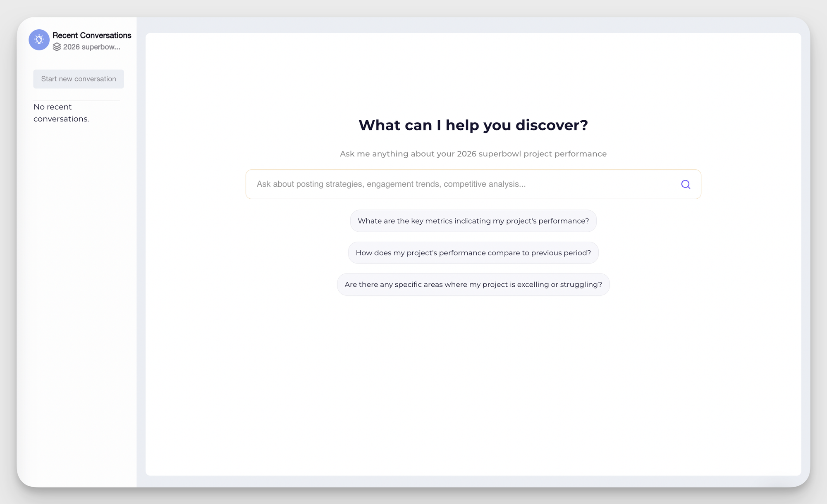Click the sidebar divider above No recent
This screenshot has height=504, width=827.
(x=77, y=100)
